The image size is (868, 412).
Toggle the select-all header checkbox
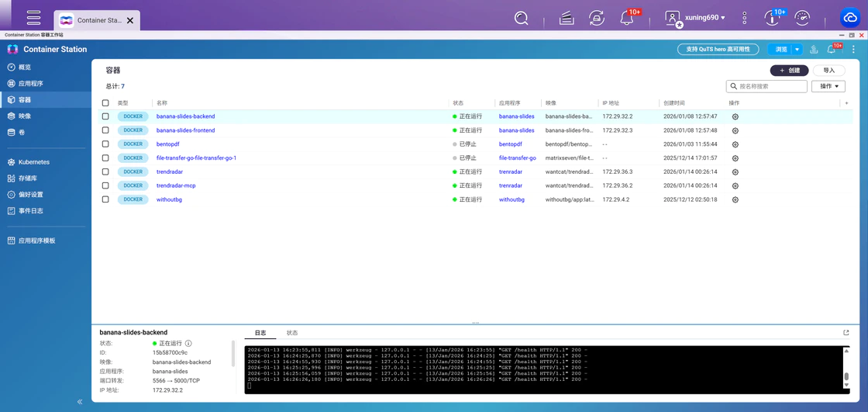(x=105, y=103)
